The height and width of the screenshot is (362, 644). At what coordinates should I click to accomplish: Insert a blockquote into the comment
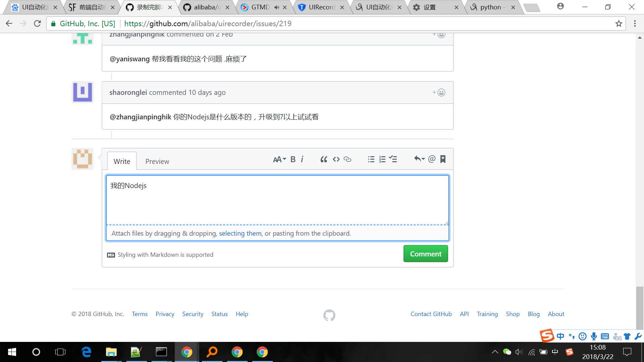coord(324,159)
